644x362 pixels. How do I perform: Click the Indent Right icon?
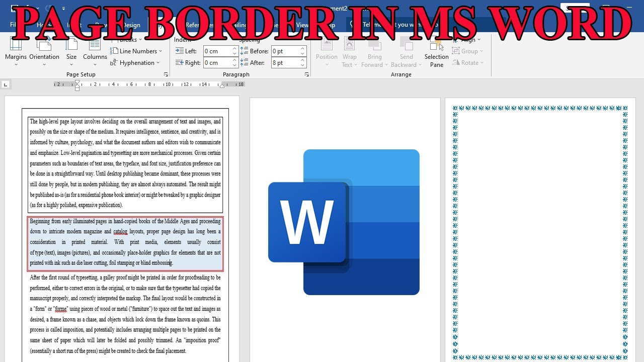pyautogui.click(x=179, y=63)
